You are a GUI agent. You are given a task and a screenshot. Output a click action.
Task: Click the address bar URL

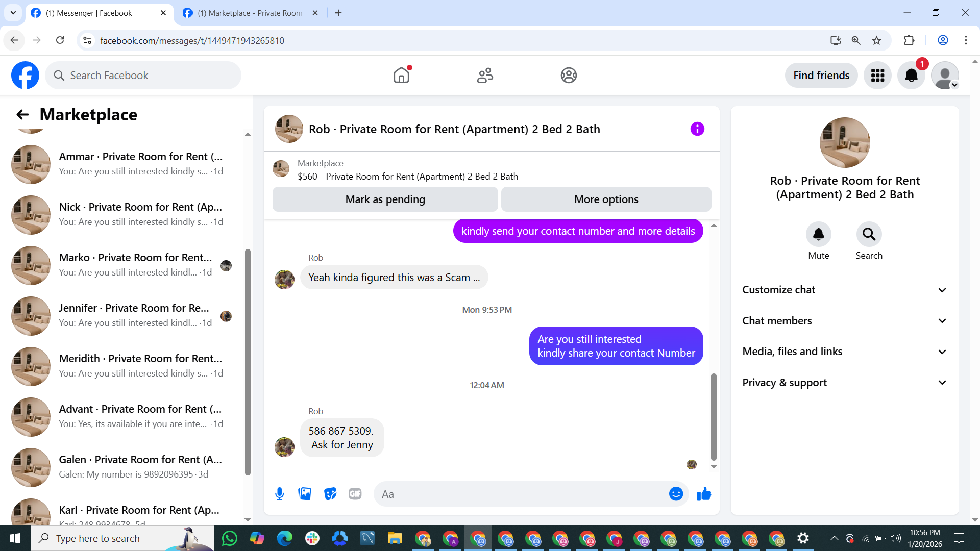192,41
